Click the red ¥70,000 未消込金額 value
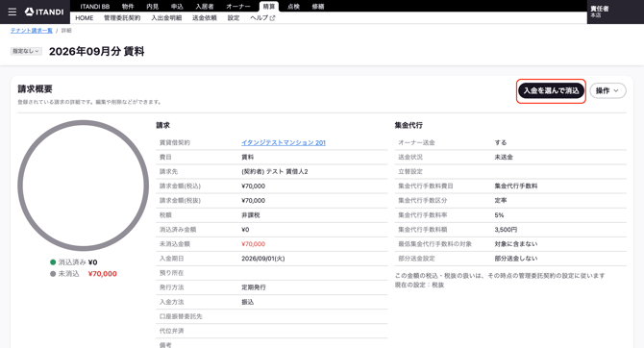Viewport: 644px width, 348px height. click(x=254, y=244)
